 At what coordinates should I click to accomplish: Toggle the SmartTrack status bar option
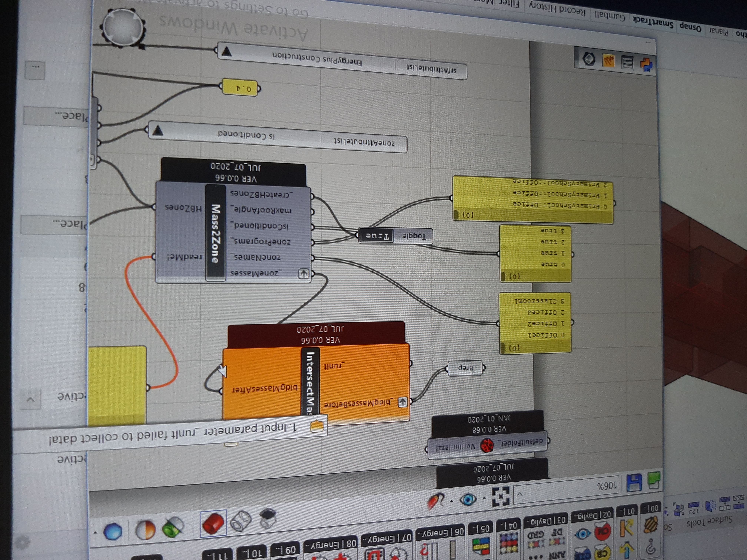[x=653, y=22]
